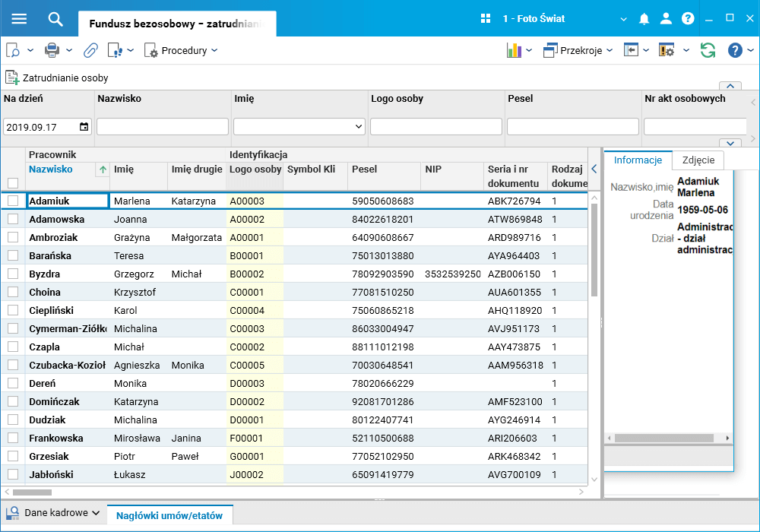Image resolution: width=760 pixels, height=532 pixels.
Task: Toggle the select-all header checkbox
Action: pyautogui.click(x=13, y=182)
